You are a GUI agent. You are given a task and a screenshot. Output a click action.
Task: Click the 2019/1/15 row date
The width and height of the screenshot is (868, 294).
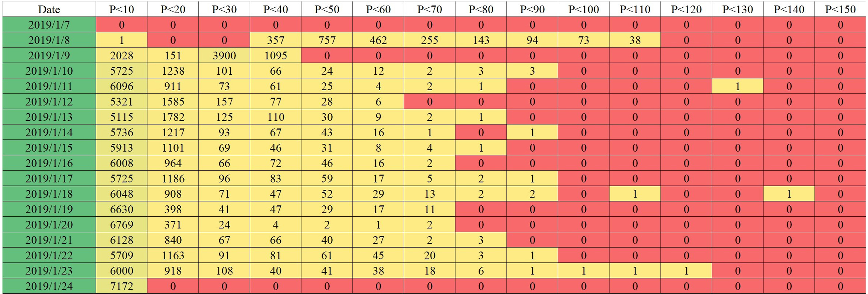[x=49, y=148]
